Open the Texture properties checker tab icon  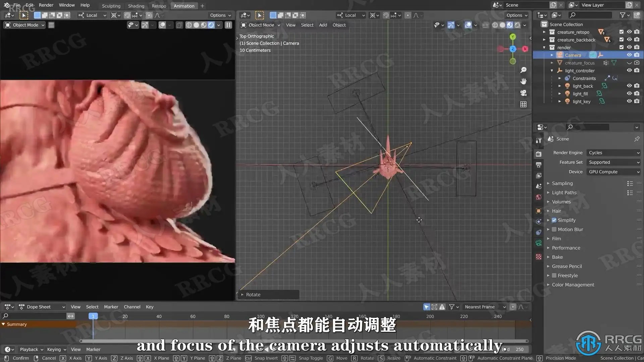tap(539, 257)
